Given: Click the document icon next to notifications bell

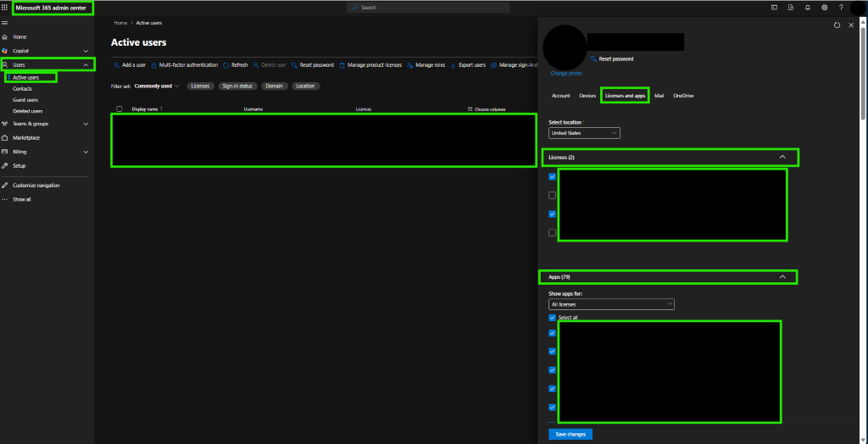Looking at the screenshot, I should click(x=791, y=8).
